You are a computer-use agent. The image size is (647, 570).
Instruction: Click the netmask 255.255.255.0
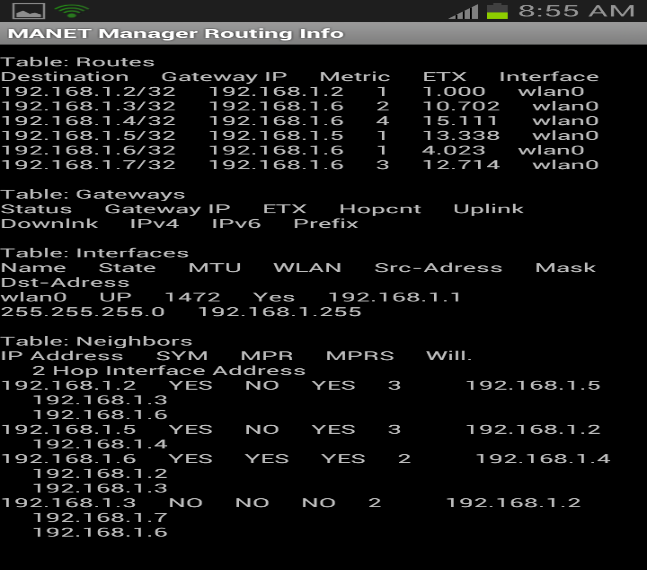[83, 312]
